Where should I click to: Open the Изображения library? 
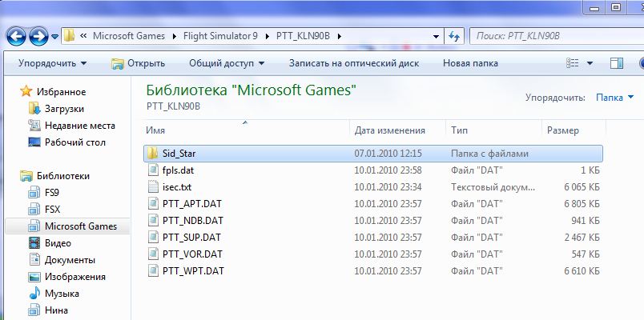74,277
